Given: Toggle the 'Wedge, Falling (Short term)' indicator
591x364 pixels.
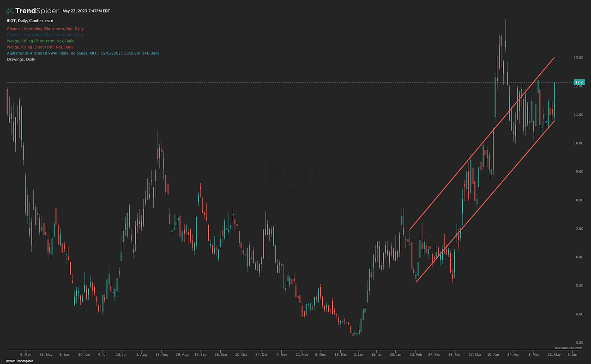Looking at the screenshot, I should pyautogui.click(x=40, y=41).
